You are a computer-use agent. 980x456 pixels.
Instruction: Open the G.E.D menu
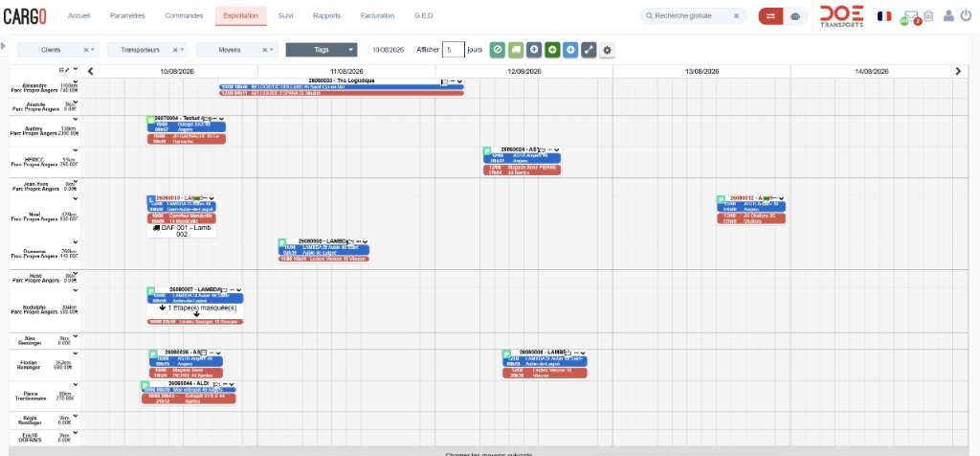pos(423,15)
